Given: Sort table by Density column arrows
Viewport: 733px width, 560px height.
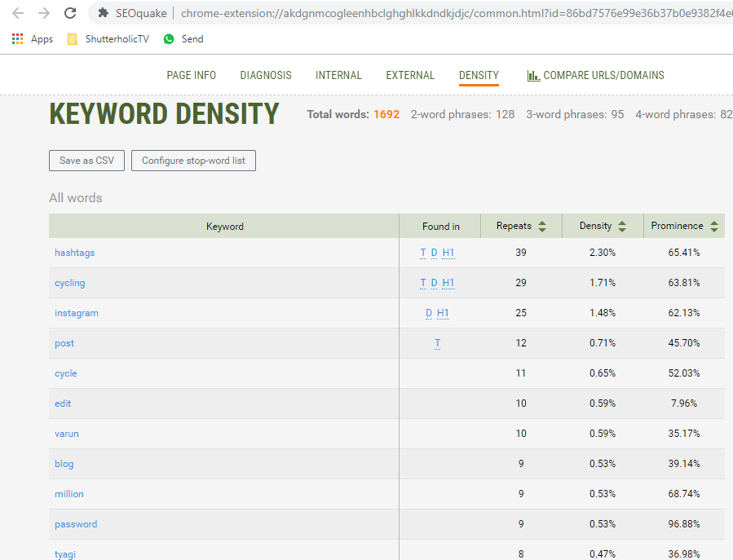Looking at the screenshot, I should pyautogui.click(x=622, y=227).
